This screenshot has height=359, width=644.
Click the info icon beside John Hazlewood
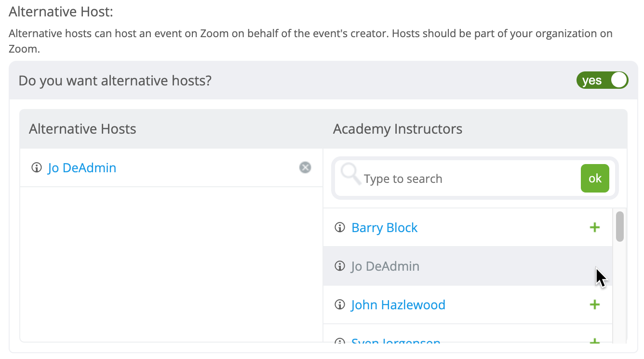(x=340, y=304)
